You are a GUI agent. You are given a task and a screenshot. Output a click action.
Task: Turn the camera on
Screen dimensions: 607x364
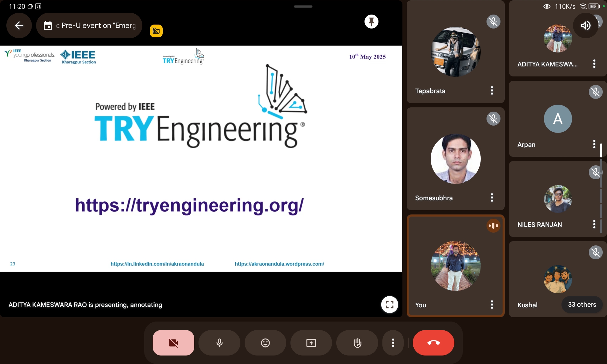(173, 343)
